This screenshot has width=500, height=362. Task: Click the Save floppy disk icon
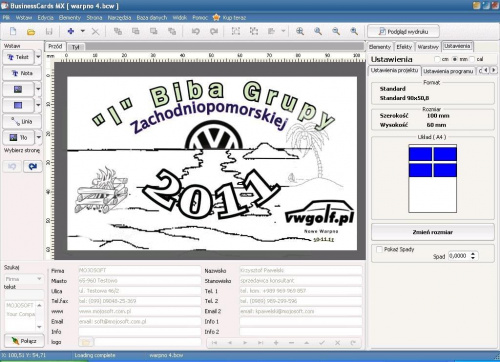(x=49, y=32)
